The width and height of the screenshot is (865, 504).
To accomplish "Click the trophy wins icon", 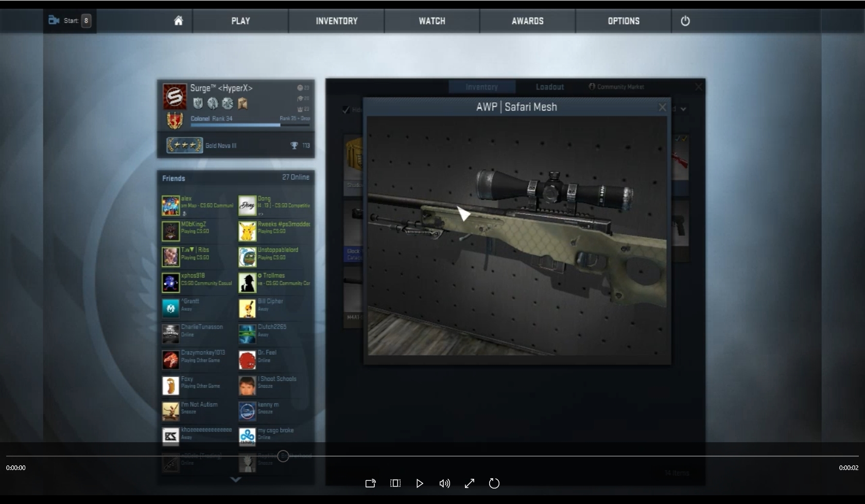I will tap(295, 146).
